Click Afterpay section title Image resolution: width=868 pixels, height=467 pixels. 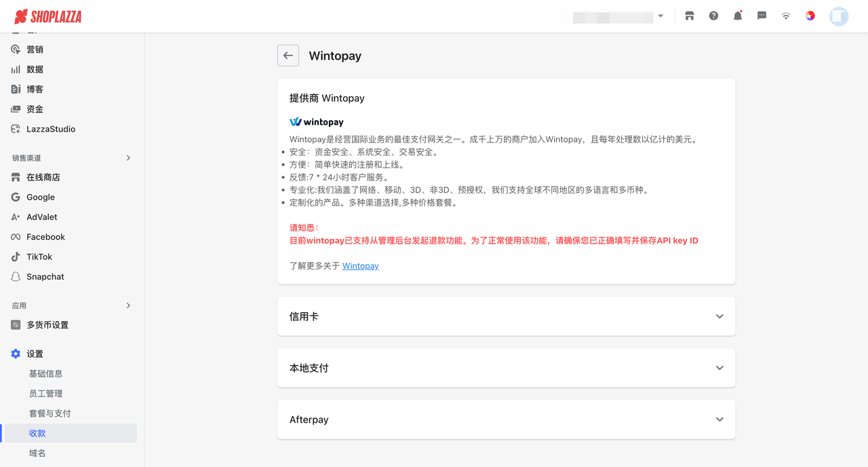pyautogui.click(x=309, y=419)
